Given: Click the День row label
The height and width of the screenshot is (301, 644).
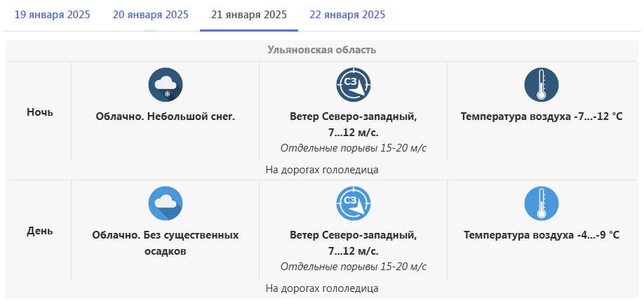Looking at the screenshot, I should (x=40, y=231).
